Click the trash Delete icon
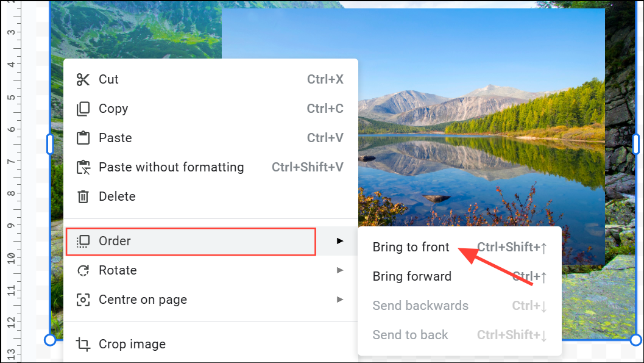Image resolution: width=644 pixels, height=363 pixels. [x=83, y=196]
